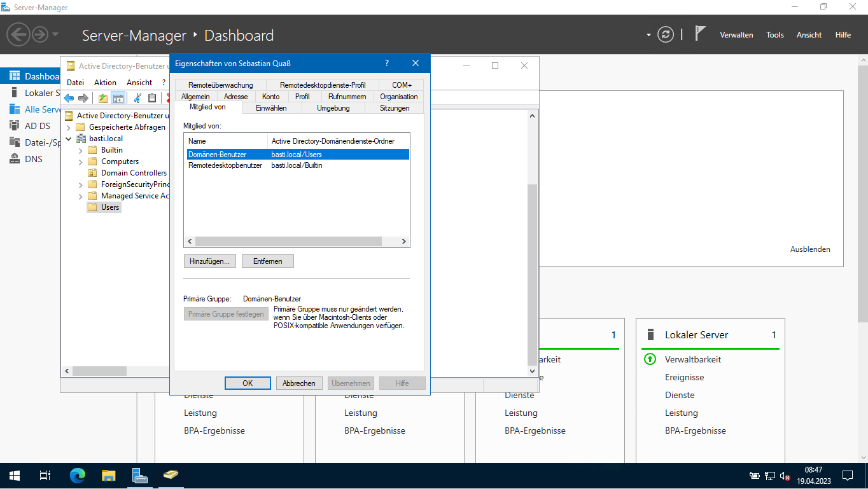Select Remotedesktopbenutzer in the group list
Image resolution: width=868 pixels, height=489 pixels.
pos(225,165)
